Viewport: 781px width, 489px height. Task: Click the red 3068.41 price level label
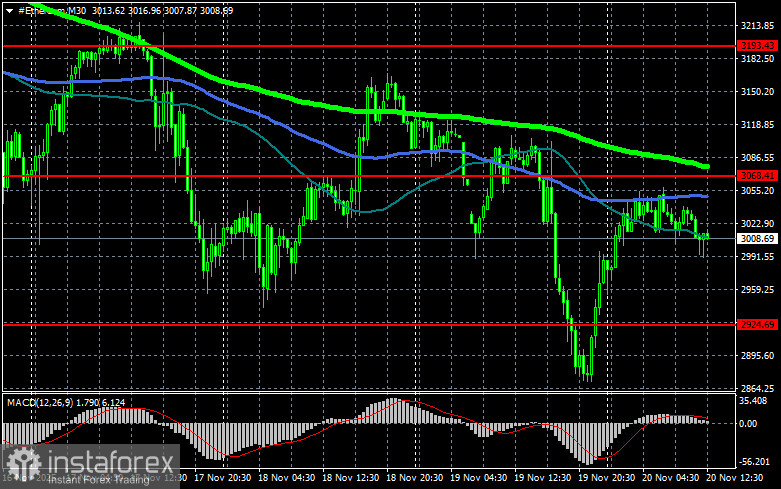757,176
